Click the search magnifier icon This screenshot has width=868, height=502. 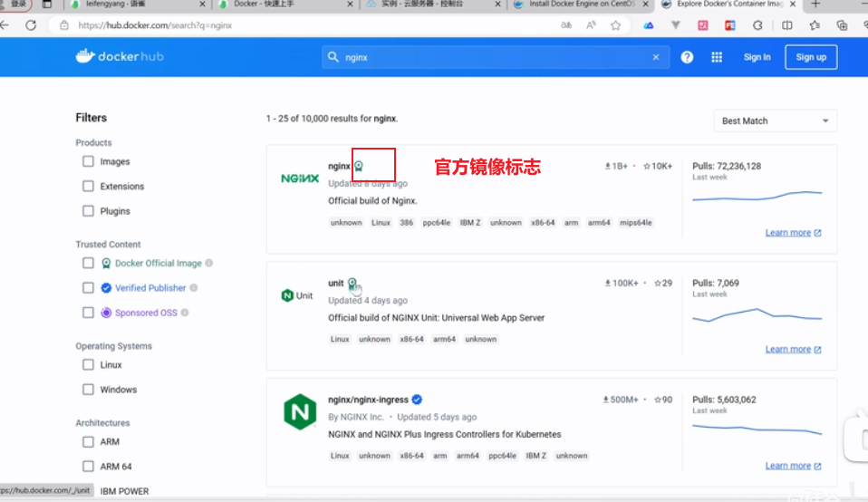click(333, 57)
